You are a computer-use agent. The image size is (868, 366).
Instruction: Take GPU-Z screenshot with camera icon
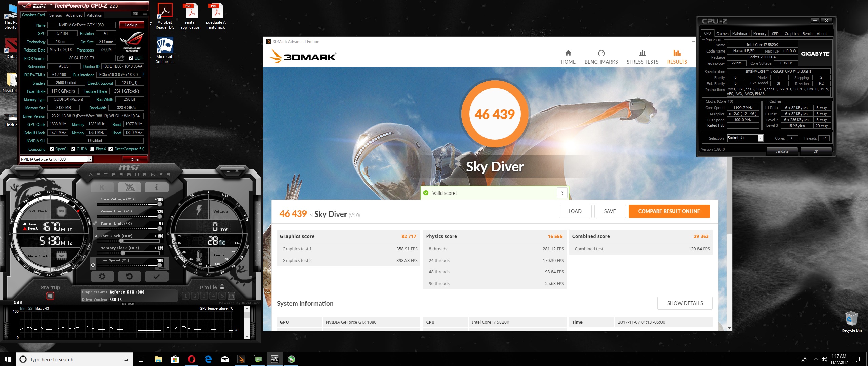tap(136, 13)
